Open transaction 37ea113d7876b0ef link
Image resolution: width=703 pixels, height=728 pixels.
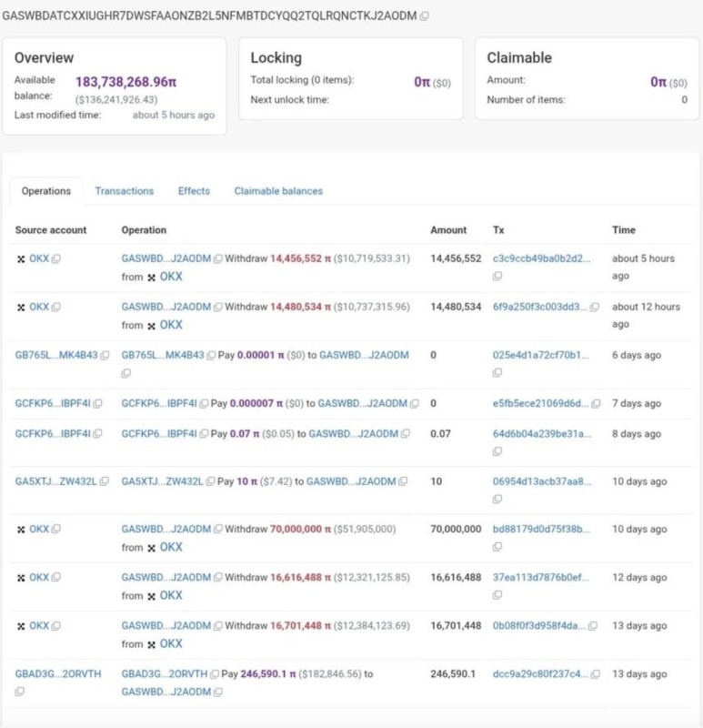coord(540,578)
